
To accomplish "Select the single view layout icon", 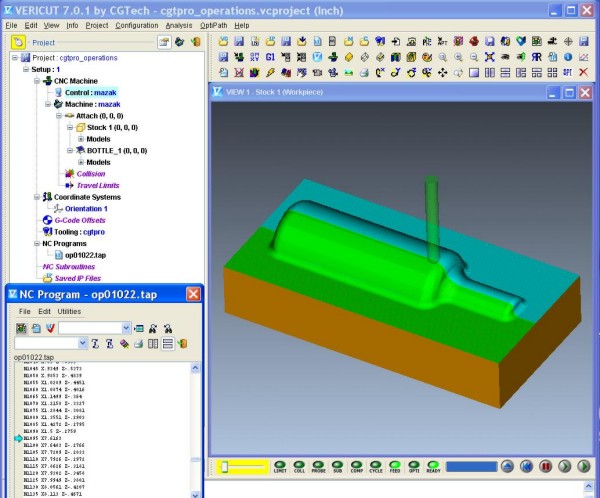I will pyautogui.click(x=474, y=72).
